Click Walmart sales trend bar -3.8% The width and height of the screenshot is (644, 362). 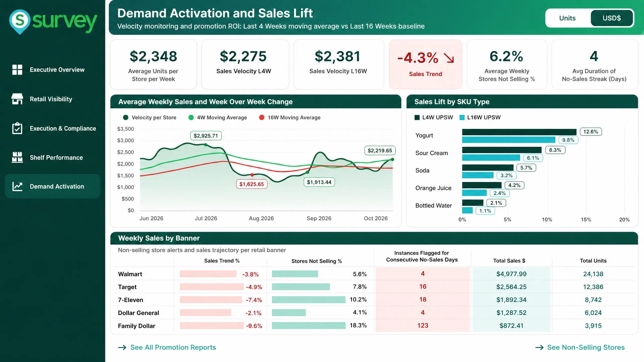pos(208,274)
